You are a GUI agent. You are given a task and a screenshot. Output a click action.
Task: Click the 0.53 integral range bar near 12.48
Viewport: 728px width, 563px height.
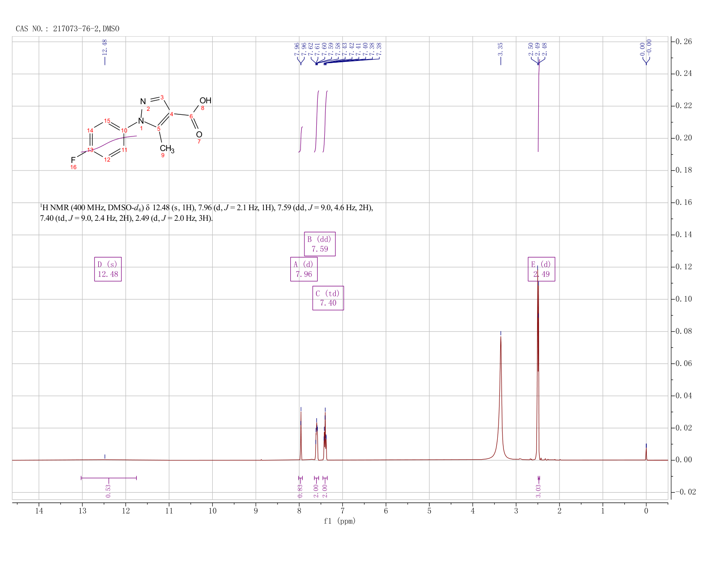pos(109,478)
